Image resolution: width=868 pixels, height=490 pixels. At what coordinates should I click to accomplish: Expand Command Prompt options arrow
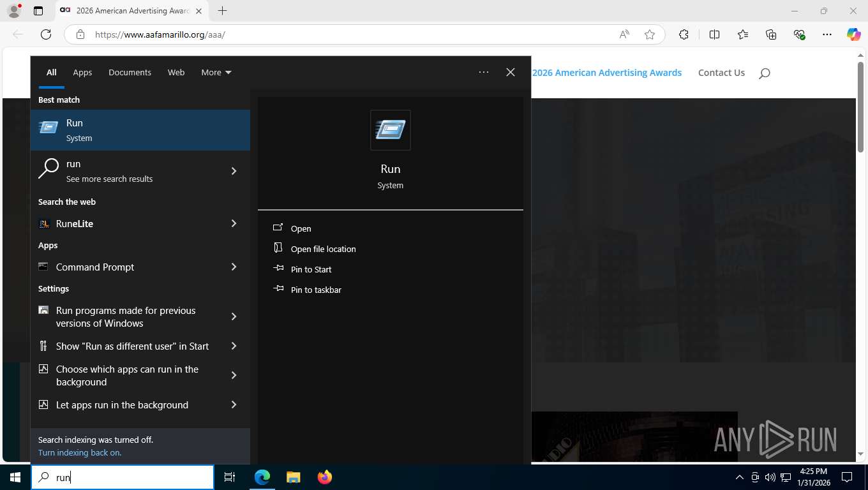(234, 267)
